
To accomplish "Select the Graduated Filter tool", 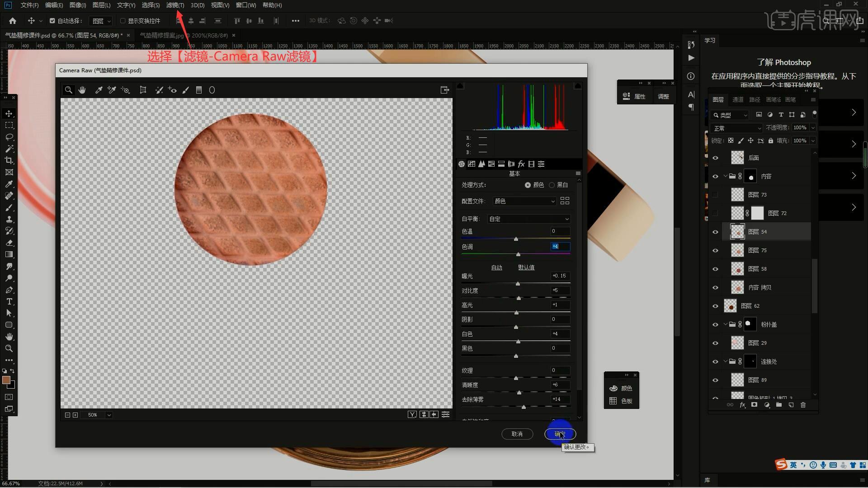I will pos(198,90).
